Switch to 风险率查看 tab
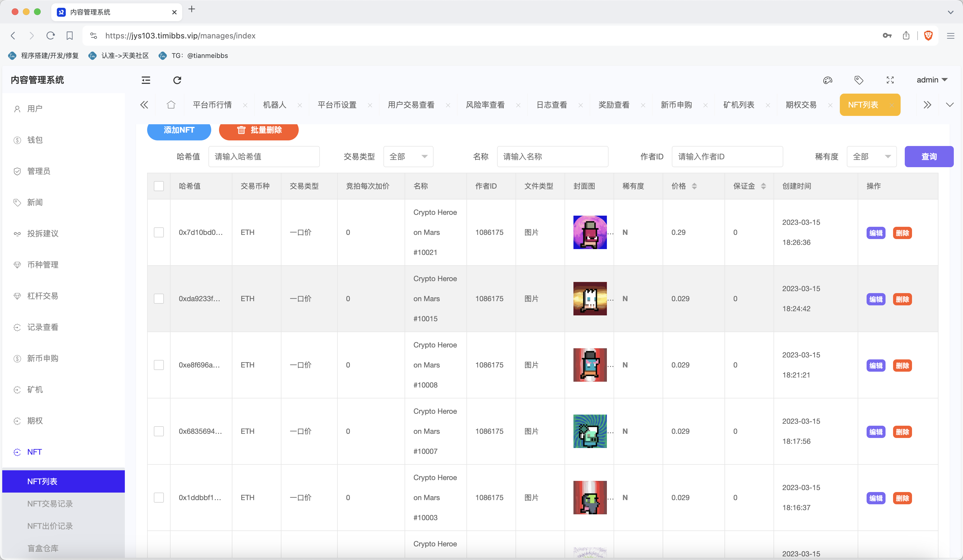 pyautogui.click(x=485, y=105)
